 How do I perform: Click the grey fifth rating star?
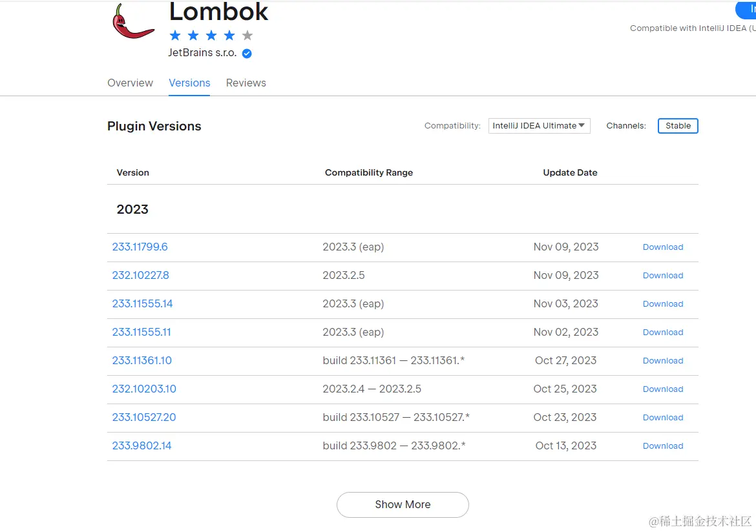point(247,35)
